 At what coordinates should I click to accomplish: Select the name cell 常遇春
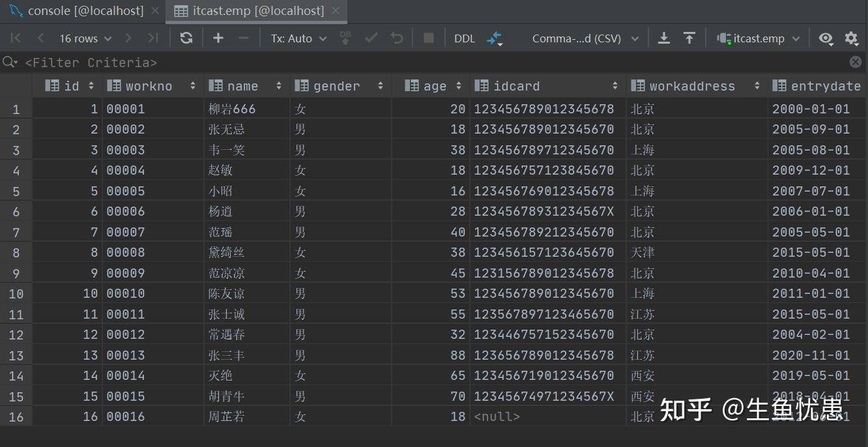coord(247,334)
